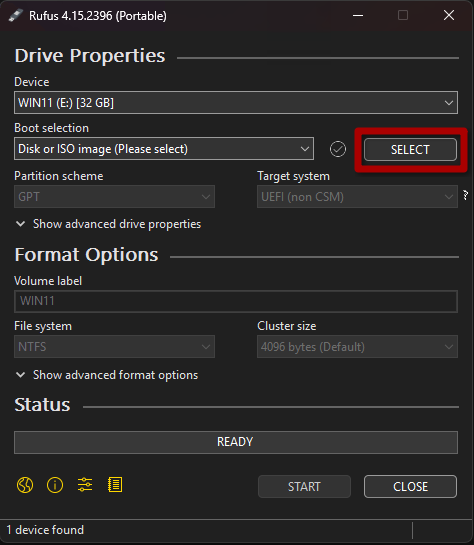Click the CLOSE button
Image resolution: width=474 pixels, height=545 pixels.
(410, 487)
